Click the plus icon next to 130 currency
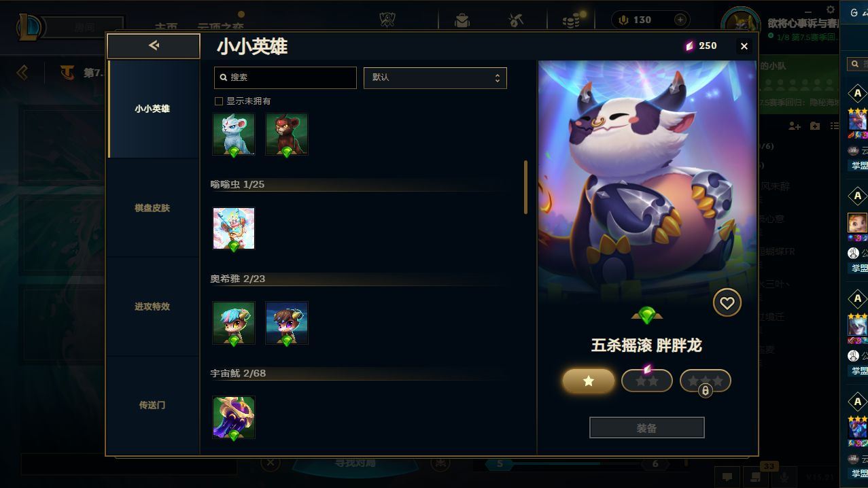Viewport: 868px width, 488px height. point(680,20)
